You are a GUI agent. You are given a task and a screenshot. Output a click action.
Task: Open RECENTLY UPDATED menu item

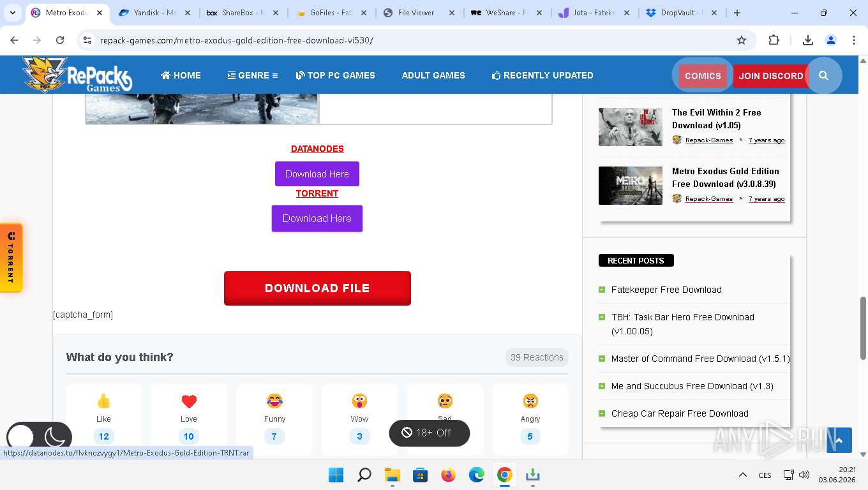[542, 75]
